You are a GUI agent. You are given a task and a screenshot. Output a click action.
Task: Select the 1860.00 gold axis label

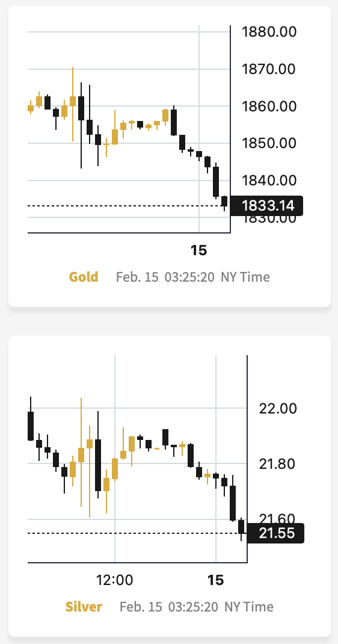coord(269,107)
